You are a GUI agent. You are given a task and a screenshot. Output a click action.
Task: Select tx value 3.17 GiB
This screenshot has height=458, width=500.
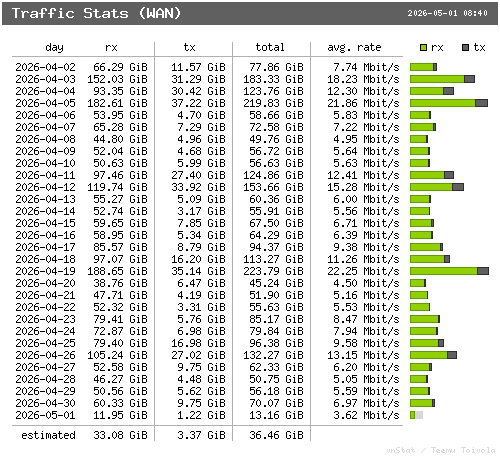coord(201,211)
